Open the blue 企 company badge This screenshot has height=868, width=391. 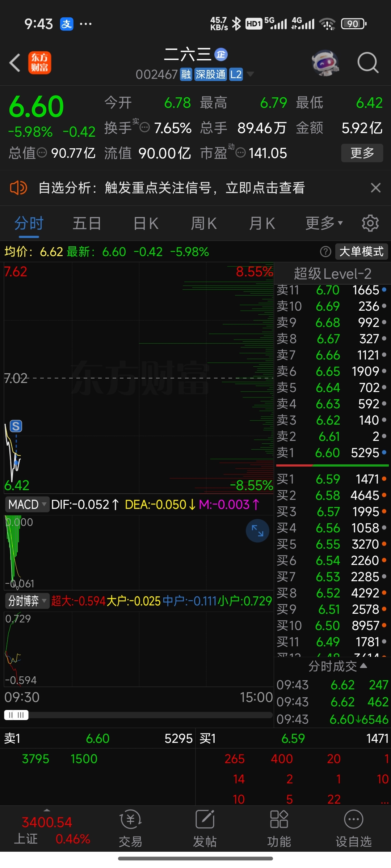point(221,55)
